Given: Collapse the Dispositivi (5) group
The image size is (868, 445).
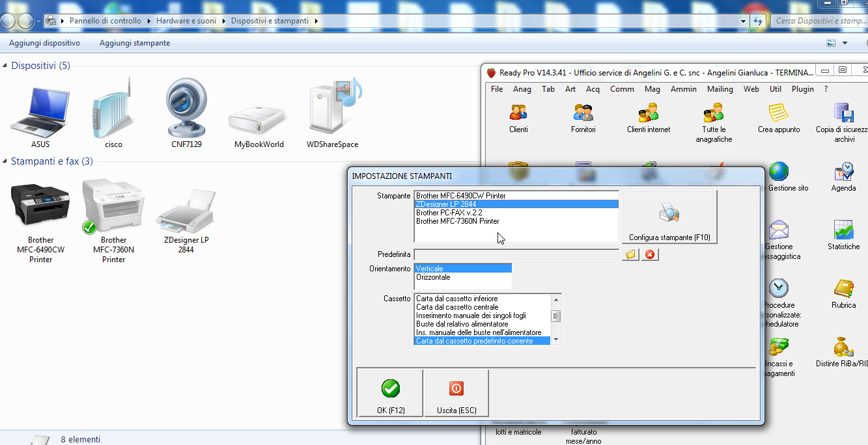Looking at the screenshot, I should [x=5, y=66].
